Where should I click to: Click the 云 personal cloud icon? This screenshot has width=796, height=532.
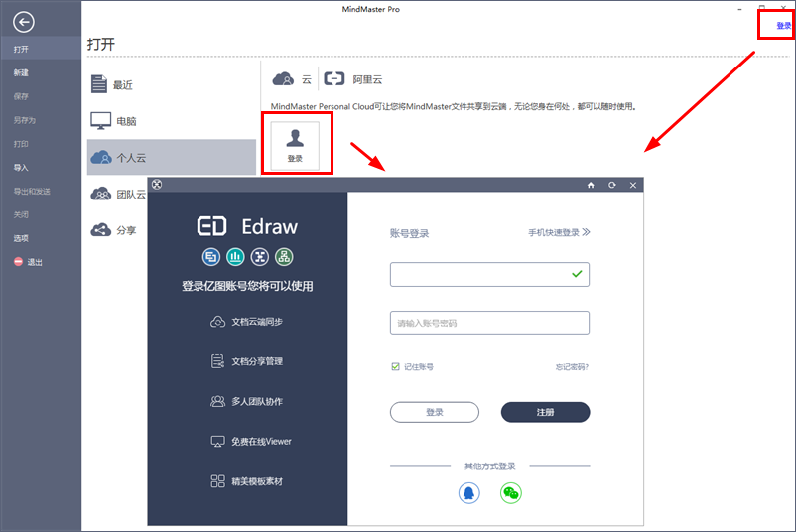[x=283, y=79]
